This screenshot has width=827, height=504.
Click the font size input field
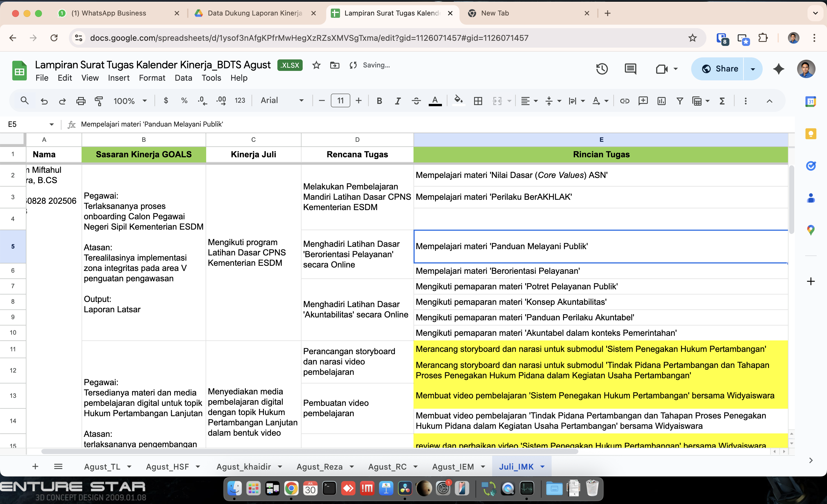click(340, 100)
